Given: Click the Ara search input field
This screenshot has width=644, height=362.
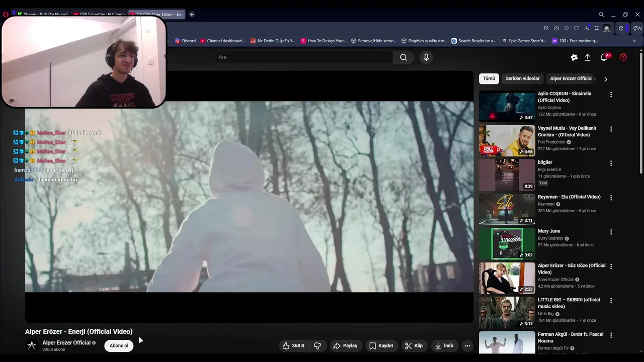Looking at the screenshot, I should 303,57.
